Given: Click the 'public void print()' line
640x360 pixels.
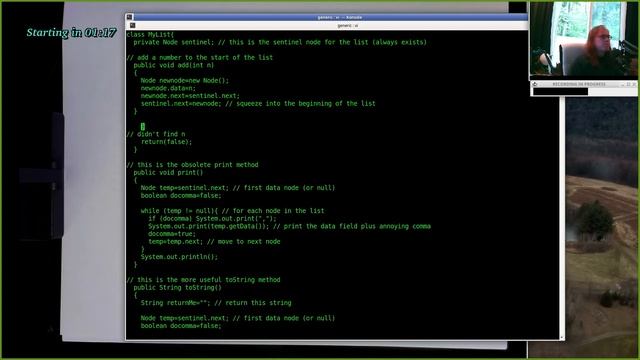Looking at the screenshot, I should [x=168, y=173].
